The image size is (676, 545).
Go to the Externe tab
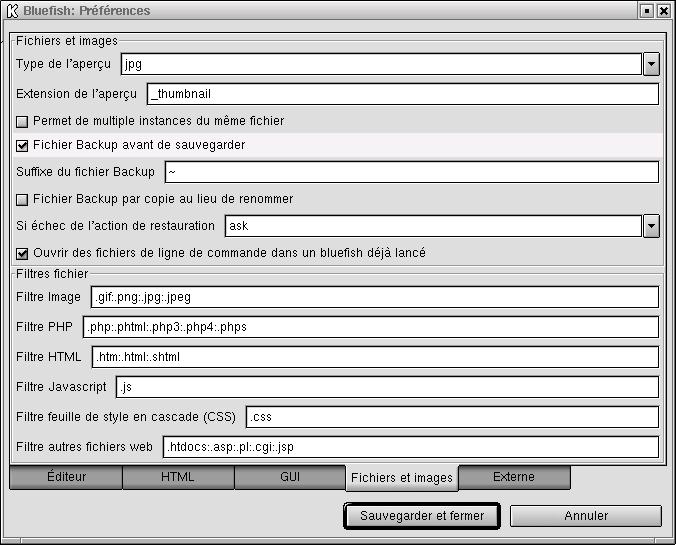[514, 478]
